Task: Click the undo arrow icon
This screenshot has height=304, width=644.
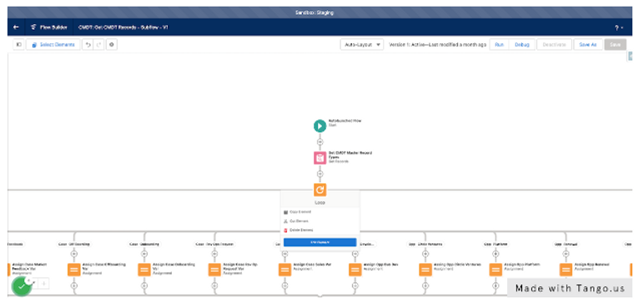Action: (x=88, y=45)
